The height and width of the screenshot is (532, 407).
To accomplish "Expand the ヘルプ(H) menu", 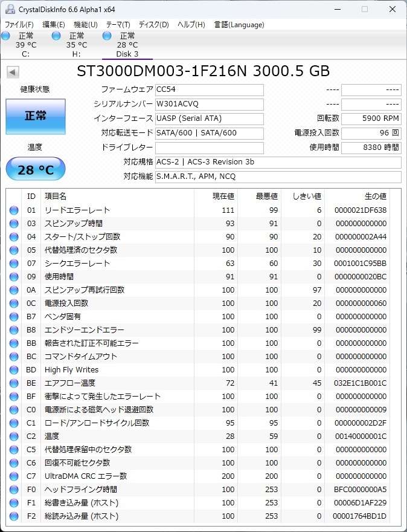I will tap(191, 25).
